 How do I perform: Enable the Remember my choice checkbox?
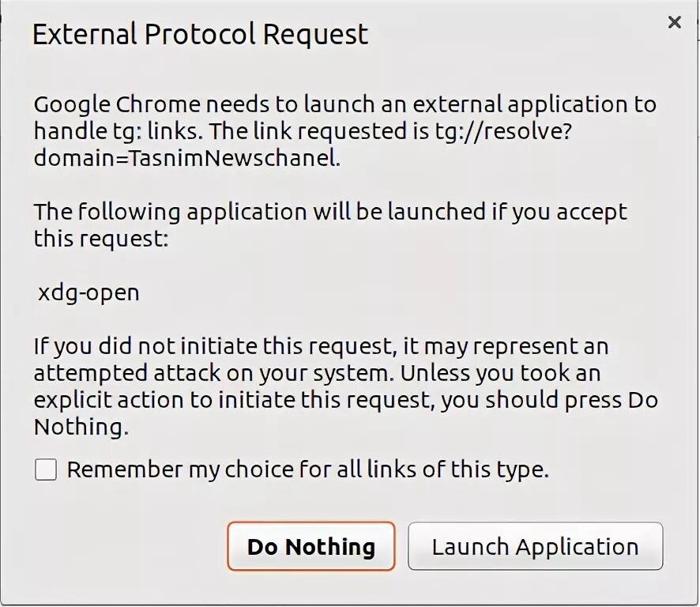click(46, 470)
